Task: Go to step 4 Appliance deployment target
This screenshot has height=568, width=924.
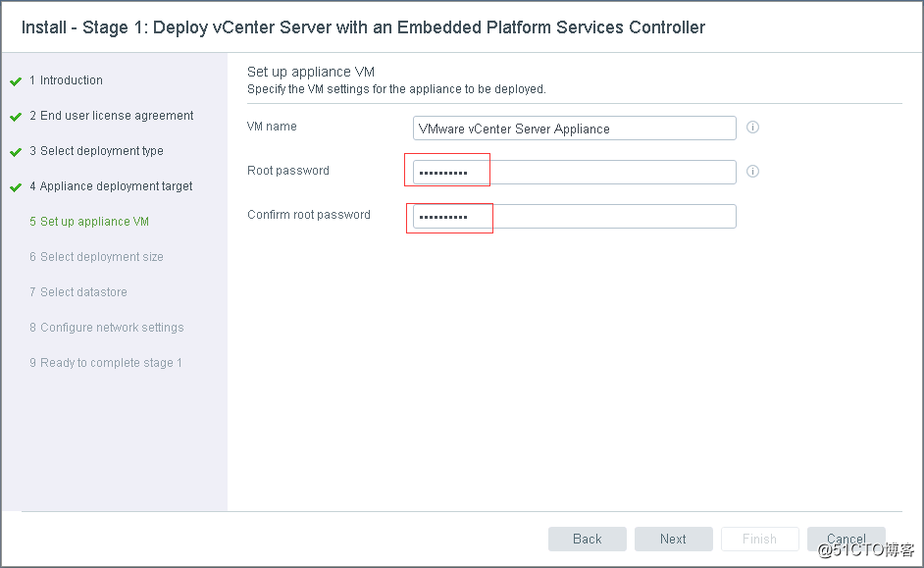Action: pyautogui.click(x=111, y=186)
